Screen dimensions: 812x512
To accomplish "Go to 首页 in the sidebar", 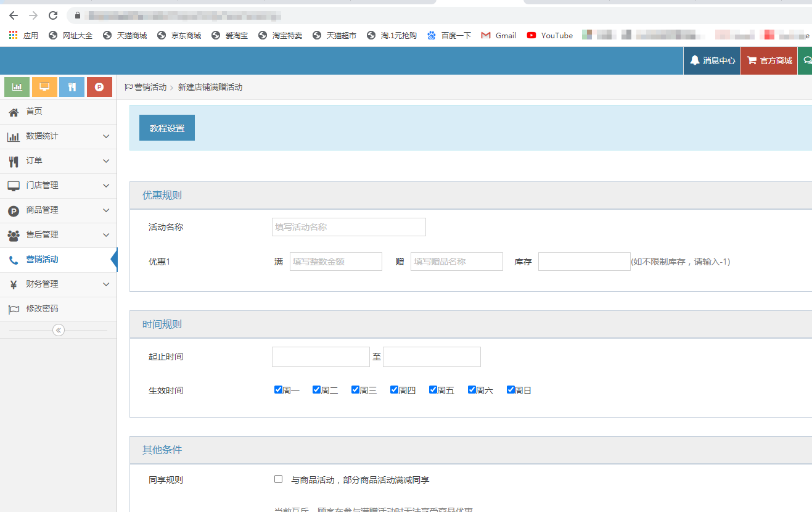I will coord(34,112).
